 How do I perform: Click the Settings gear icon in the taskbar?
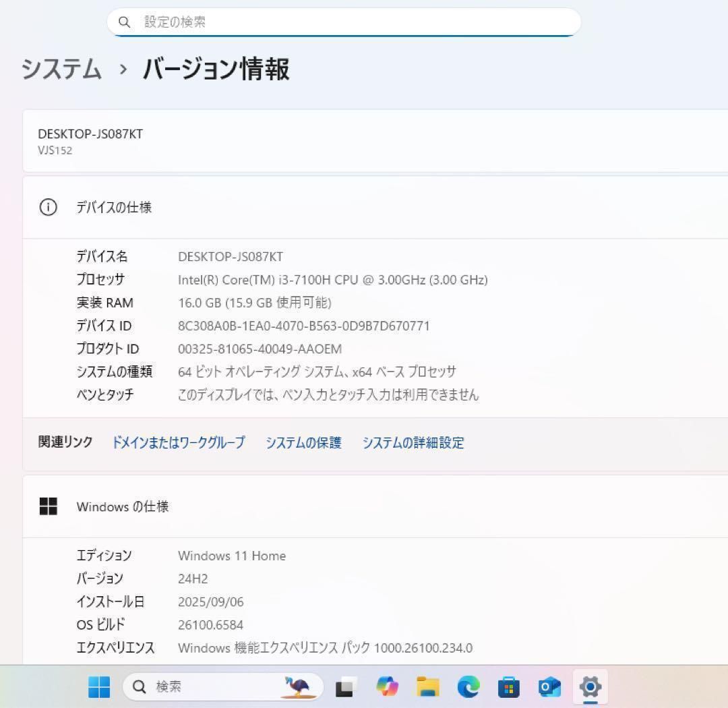(x=591, y=687)
